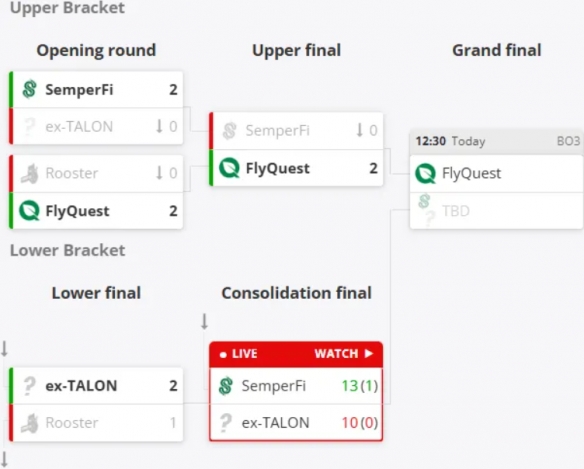This screenshot has width=584, height=469.
Task: Click SemperFi logo in Opening round
Action: click(x=29, y=89)
